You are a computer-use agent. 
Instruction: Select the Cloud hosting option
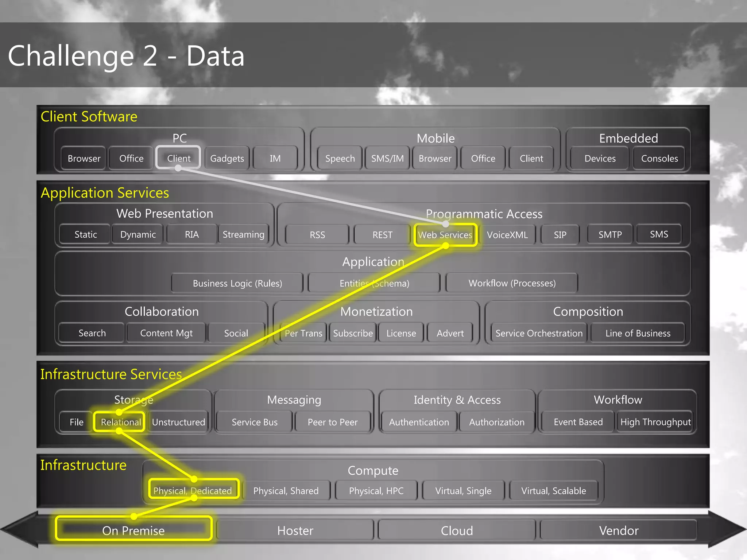tap(457, 530)
